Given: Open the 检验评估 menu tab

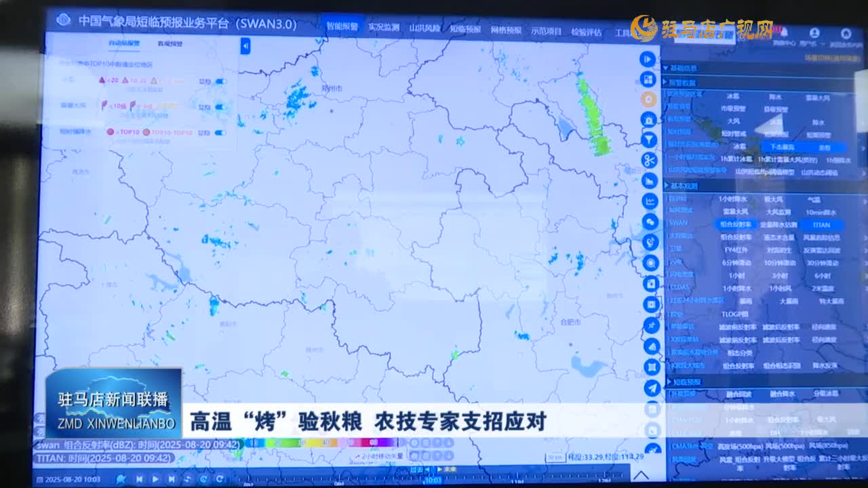Looking at the screenshot, I should tap(587, 31).
